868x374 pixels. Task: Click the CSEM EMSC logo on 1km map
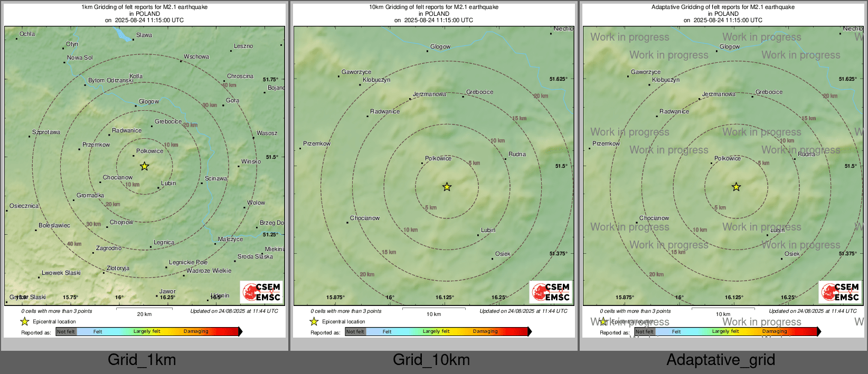pos(261,292)
